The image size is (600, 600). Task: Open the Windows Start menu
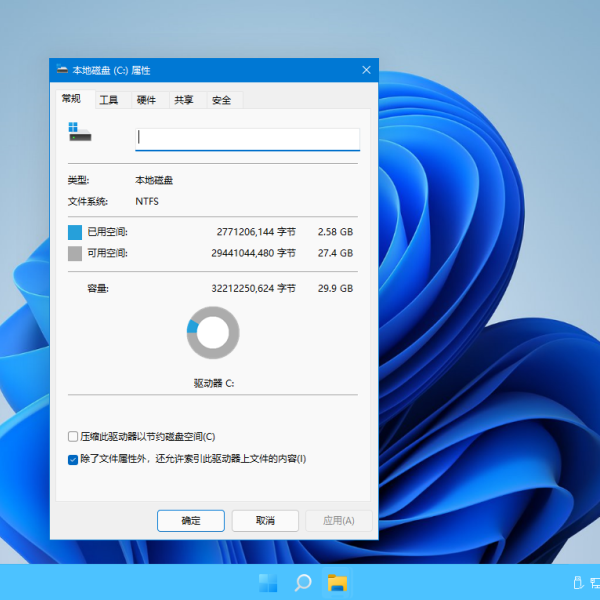point(268,583)
